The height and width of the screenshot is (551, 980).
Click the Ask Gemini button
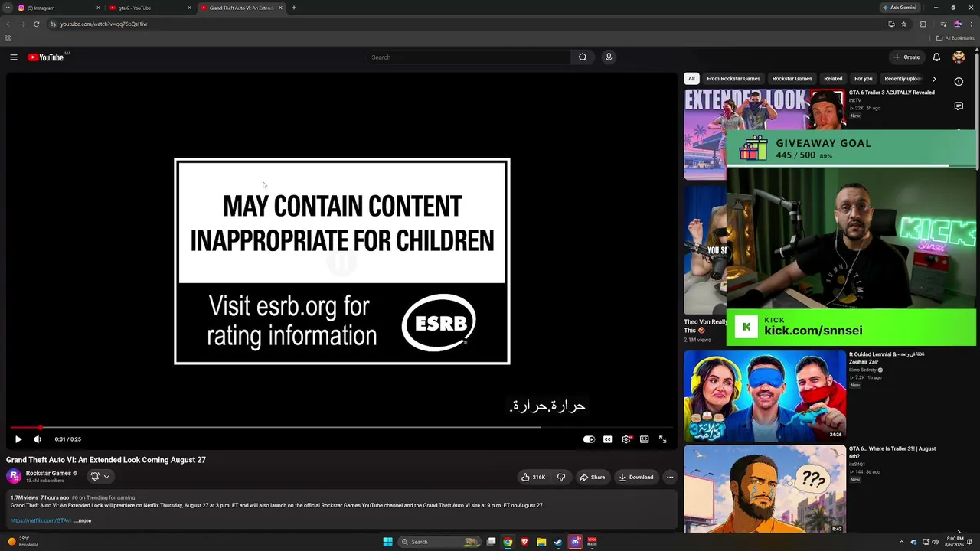coord(900,8)
